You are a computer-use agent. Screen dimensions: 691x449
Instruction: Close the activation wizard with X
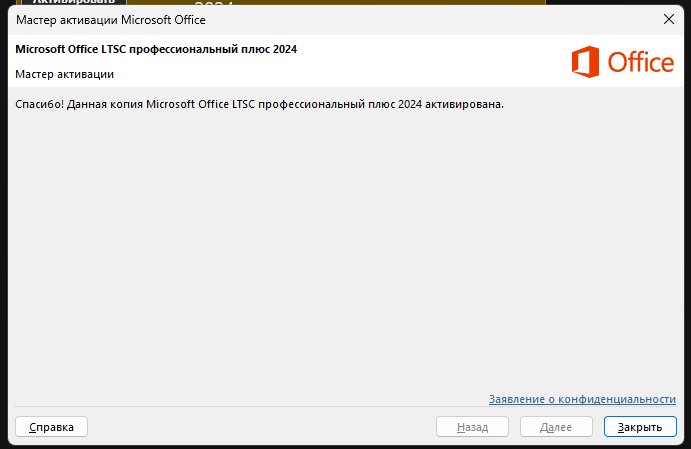(669, 19)
